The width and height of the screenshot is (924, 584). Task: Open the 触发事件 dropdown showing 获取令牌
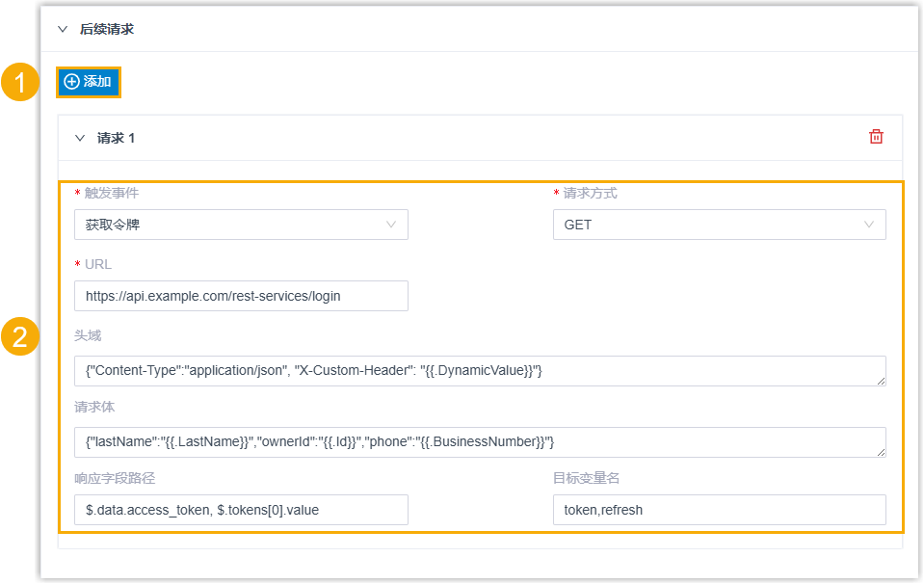tap(241, 225)
